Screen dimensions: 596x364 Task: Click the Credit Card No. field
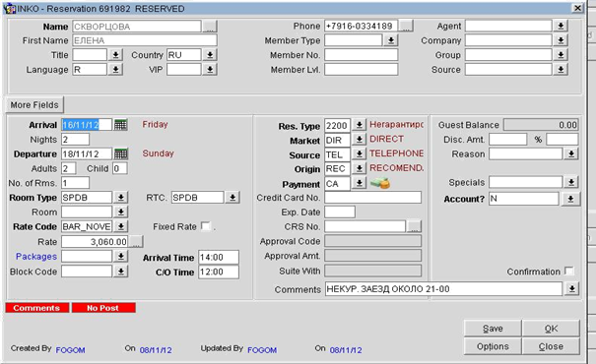click(x=373, y=198)
